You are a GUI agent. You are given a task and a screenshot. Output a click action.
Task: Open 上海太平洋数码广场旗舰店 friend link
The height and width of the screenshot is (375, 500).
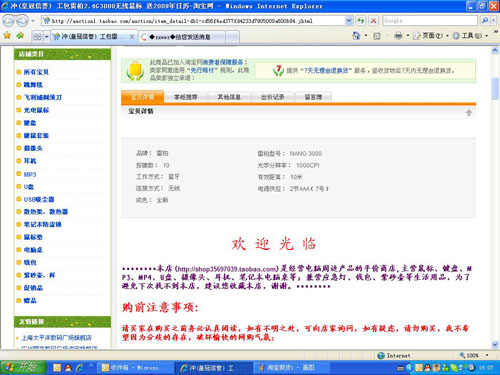tap(56, 338)
